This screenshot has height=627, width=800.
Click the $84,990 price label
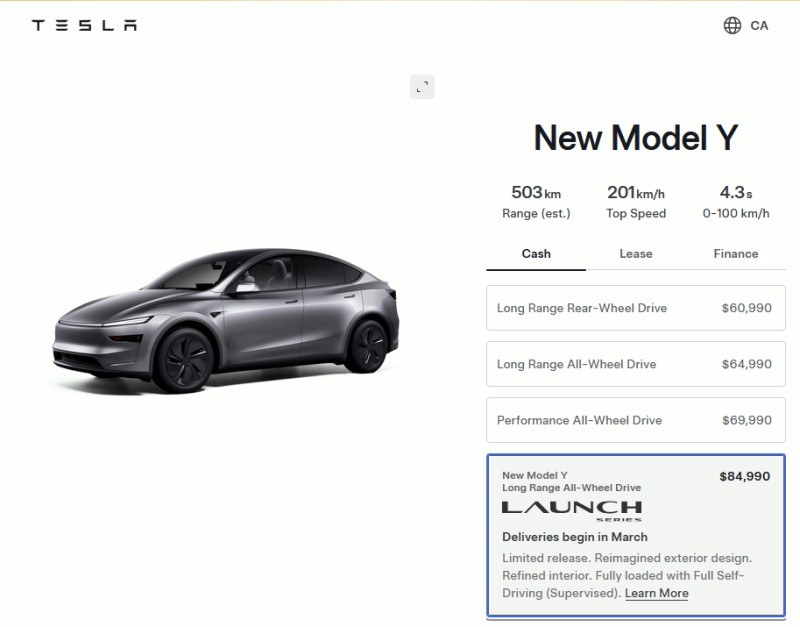[x=745, y=476]
